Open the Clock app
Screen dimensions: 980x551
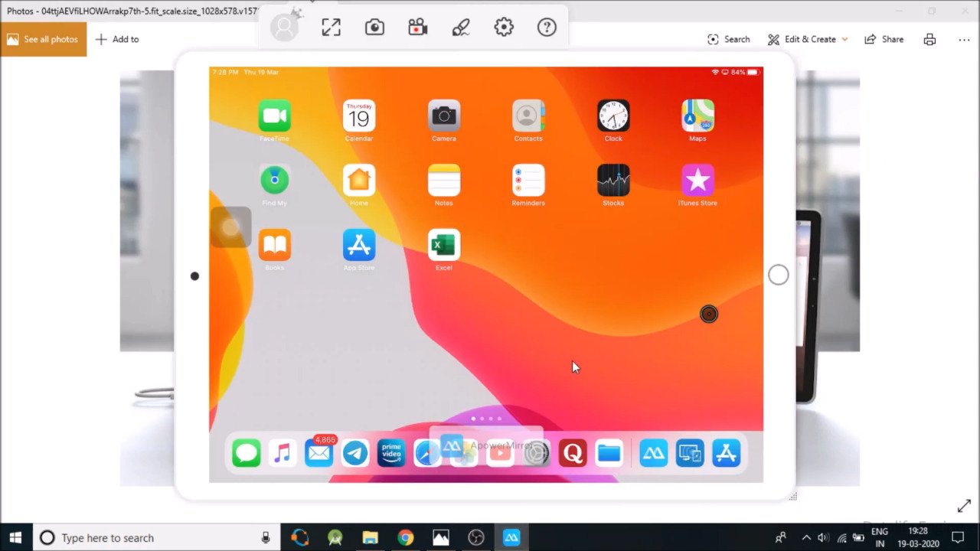(x=613, y=116)
